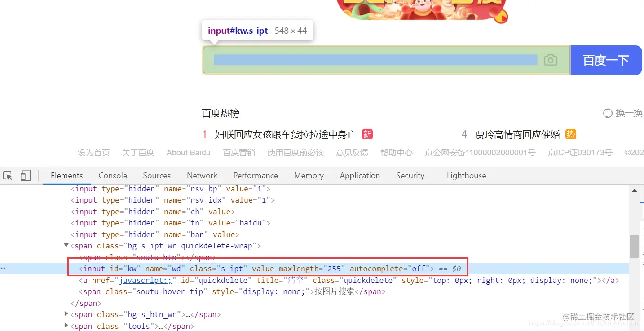Click the 换一换 refresh icon for 百度热榜
The width and height of the screenshot is (644, 331).
[x=608, y=113]
